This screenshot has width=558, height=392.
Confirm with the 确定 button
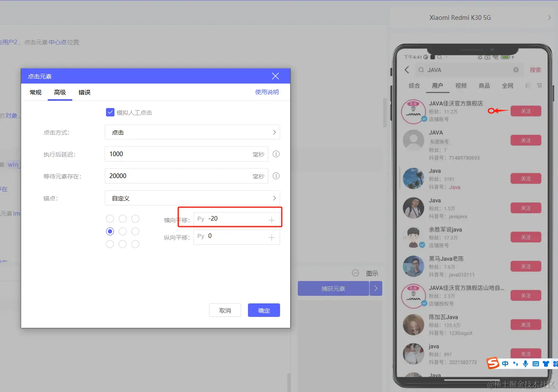pyautogui.click(x=264, y=310)
